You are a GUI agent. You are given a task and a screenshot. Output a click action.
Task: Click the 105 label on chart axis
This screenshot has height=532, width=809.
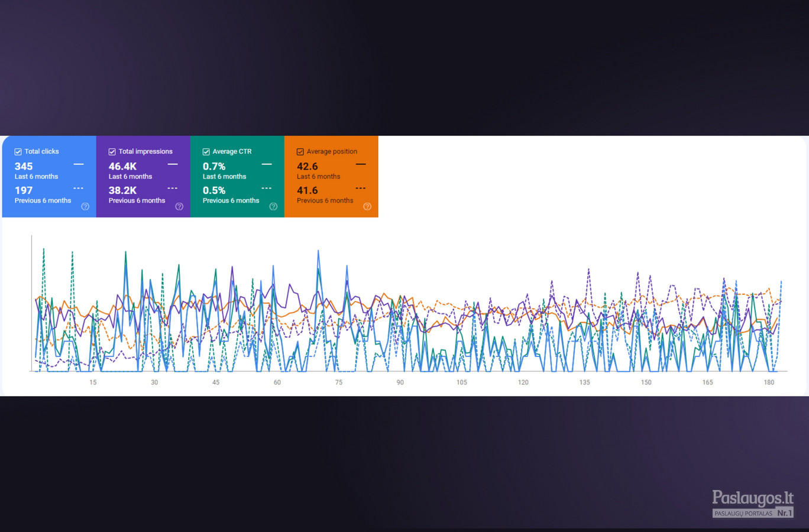point(462,382)
